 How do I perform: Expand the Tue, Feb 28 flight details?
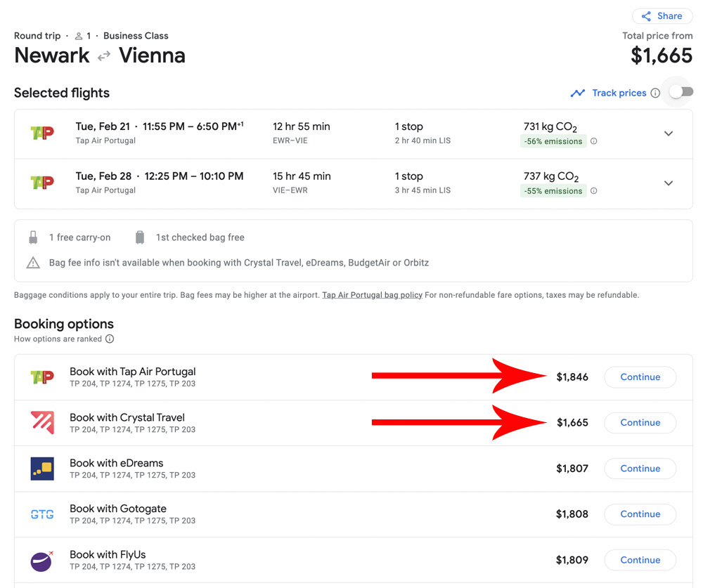[x=669, y=183]
